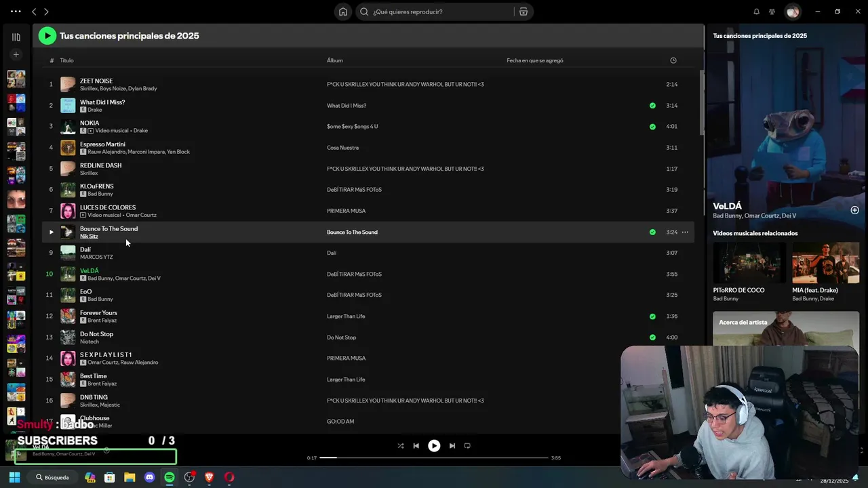Image resolution: width=868 pixels, height=488 pixels.
Task: Select the Dalí track row
Action: [370, 253]
